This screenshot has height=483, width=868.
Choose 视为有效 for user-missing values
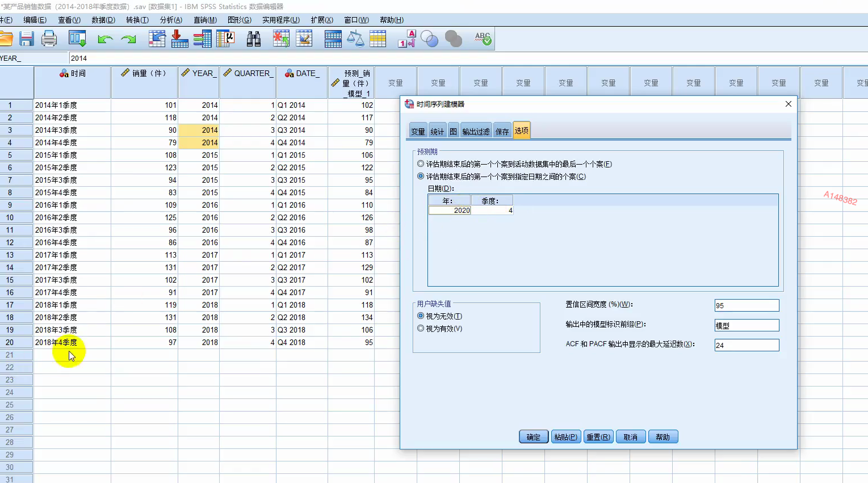(x=421, y=329)
